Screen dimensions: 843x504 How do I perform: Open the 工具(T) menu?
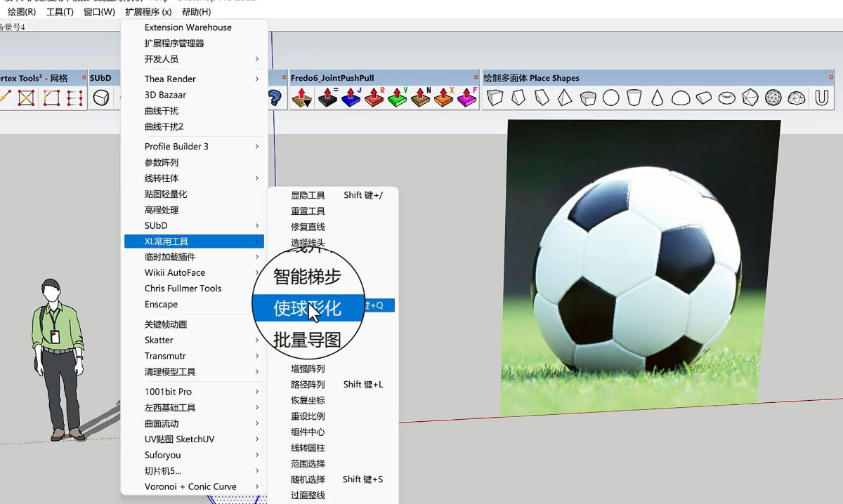pos(60,12)
